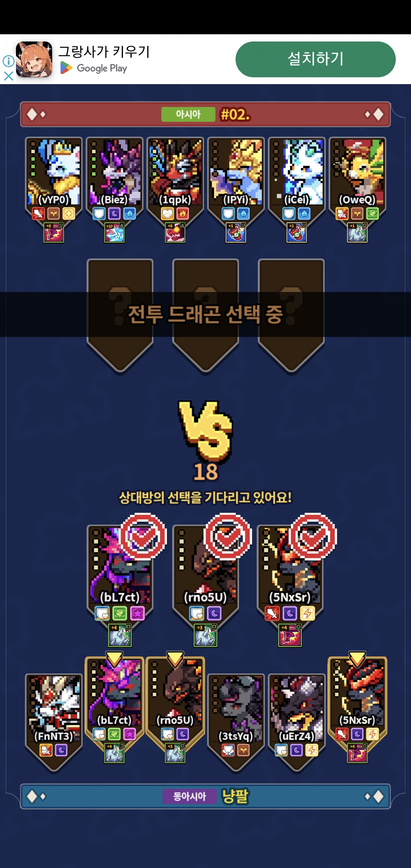Tap the ad info icon beside the banner
Viewport: 411px width, 868px height.
coord(8,61)
